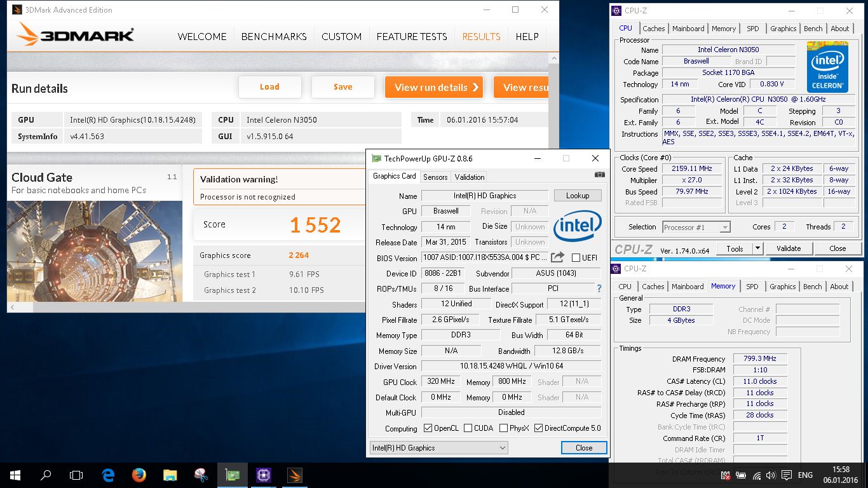Click the battery tray icon
This screenshot has height=488, width=868.
click(x=742, y=475)
